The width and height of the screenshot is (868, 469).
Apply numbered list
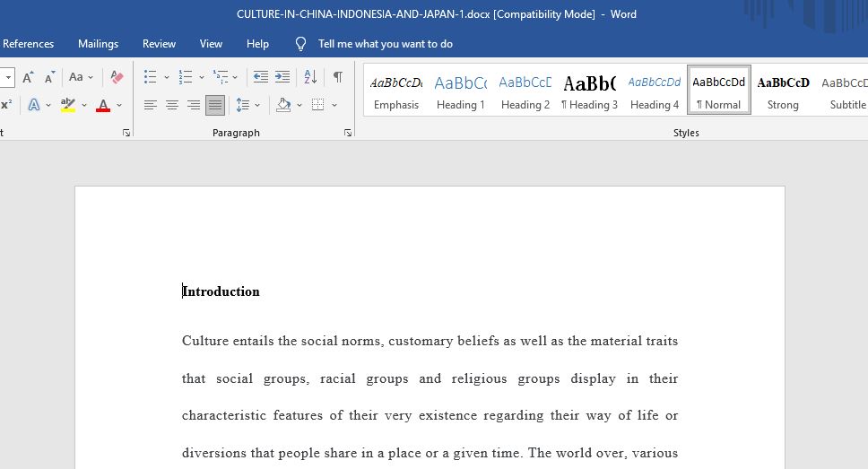(186, 77)
